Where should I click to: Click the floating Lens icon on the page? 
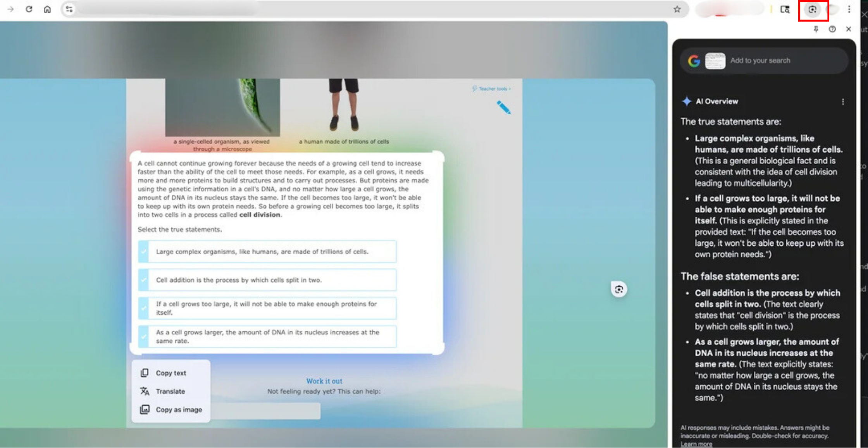[619, 289]
